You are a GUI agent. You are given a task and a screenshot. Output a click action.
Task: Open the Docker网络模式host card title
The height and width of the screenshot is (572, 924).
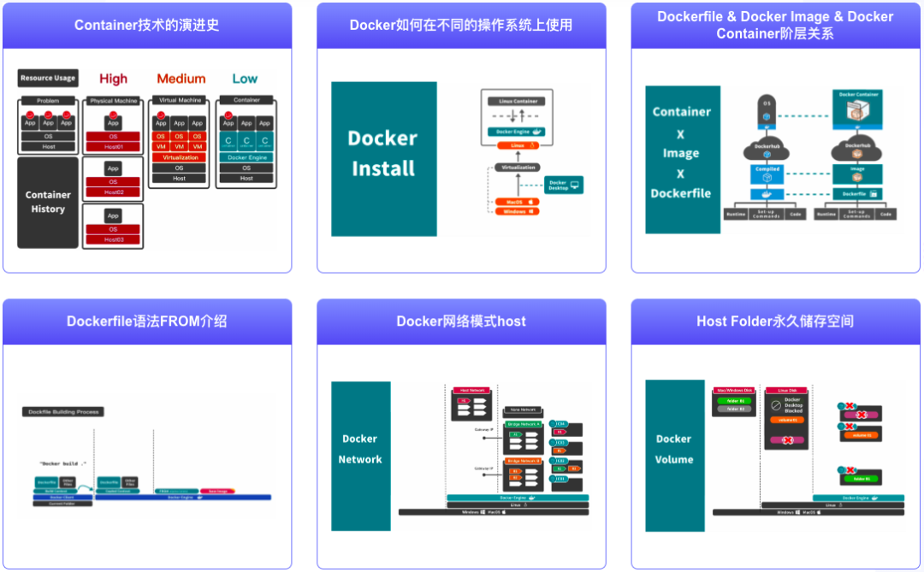461,321
